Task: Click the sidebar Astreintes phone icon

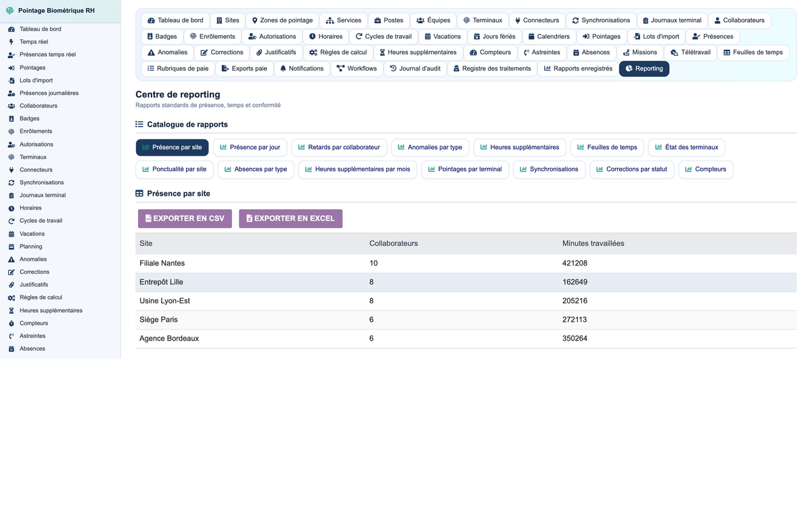Action: tap(12, 336)
